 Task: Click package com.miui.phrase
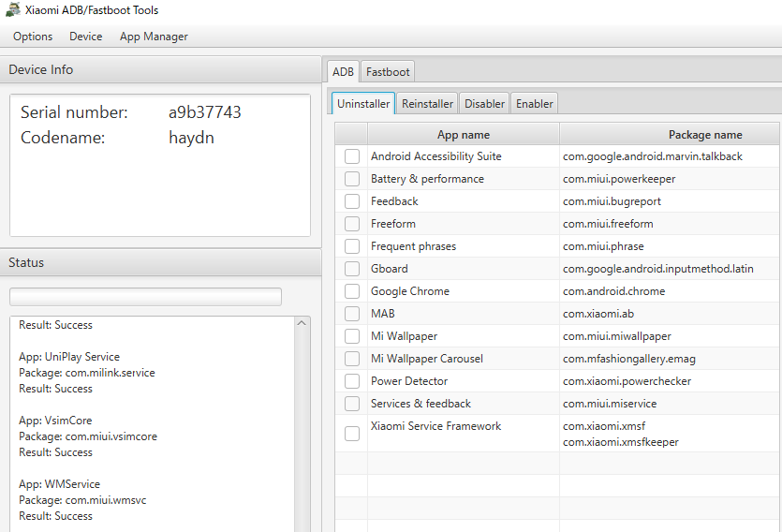tap(603, 246)
